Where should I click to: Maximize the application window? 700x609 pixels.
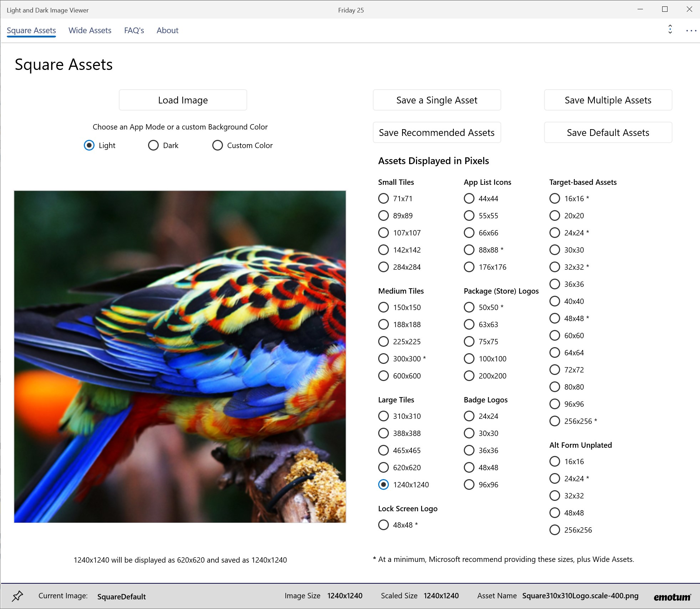tap(665, 10)
